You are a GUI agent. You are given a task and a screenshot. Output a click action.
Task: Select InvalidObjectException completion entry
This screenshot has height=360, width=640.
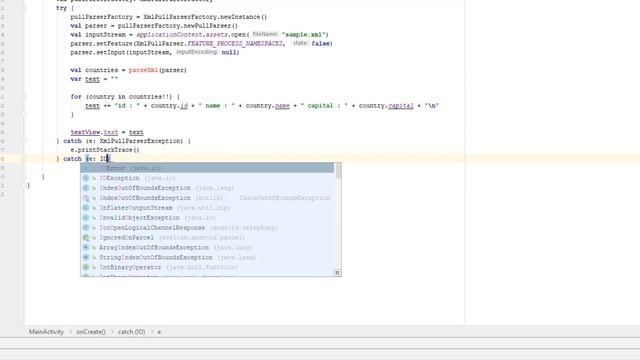click(x=207, y=218)
